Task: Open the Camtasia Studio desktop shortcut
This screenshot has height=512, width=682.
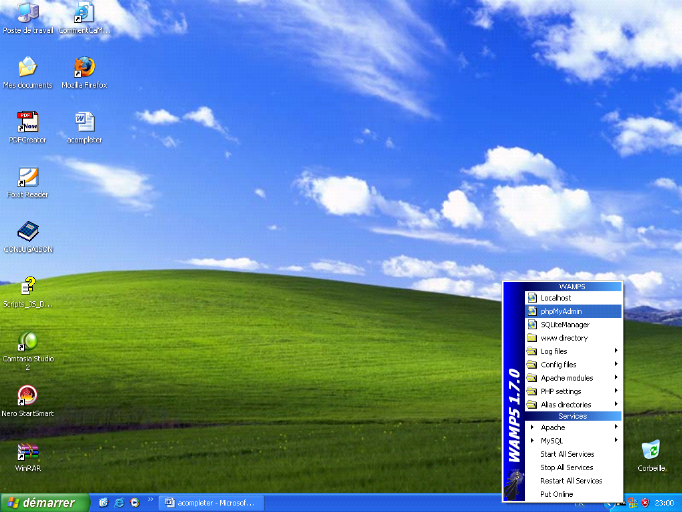Action: 27,342
